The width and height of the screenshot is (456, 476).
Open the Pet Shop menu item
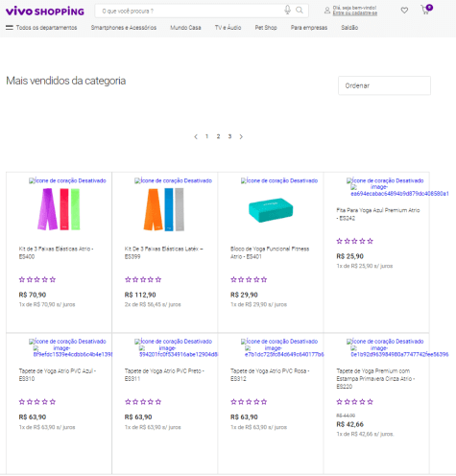pyautogui.click(x=266, y=28)
